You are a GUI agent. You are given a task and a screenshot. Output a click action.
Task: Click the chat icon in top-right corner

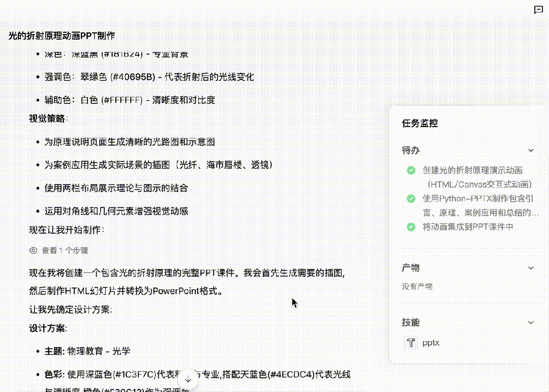(538, 10)
